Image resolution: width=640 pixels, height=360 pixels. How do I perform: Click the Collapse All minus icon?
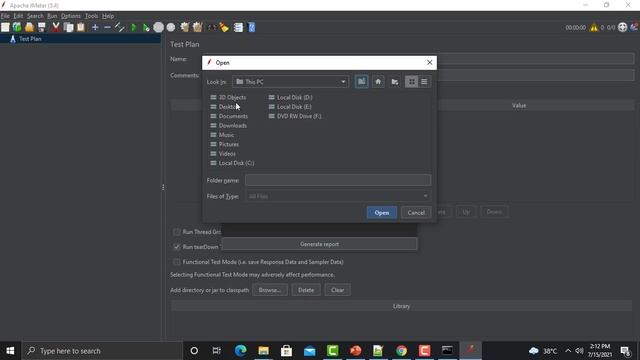pyautogui.click(x=107, y=27)
